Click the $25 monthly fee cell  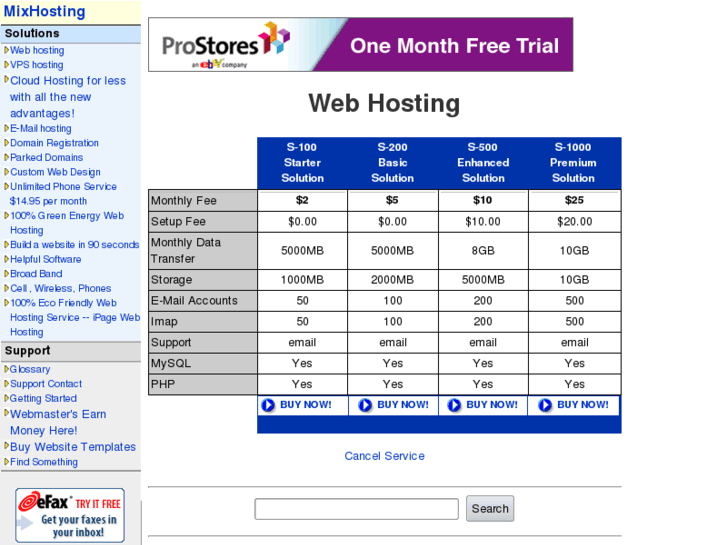(x=574, y=200)
